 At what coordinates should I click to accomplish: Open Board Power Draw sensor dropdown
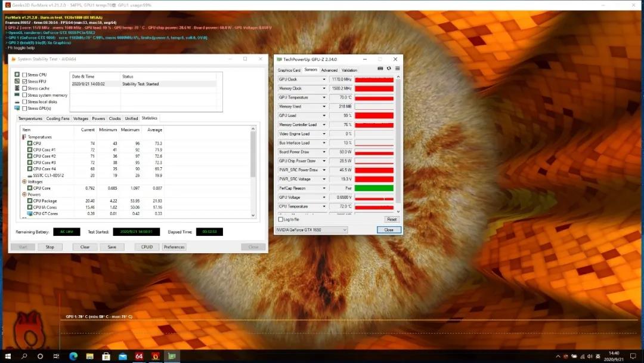[x=324, y=152]
